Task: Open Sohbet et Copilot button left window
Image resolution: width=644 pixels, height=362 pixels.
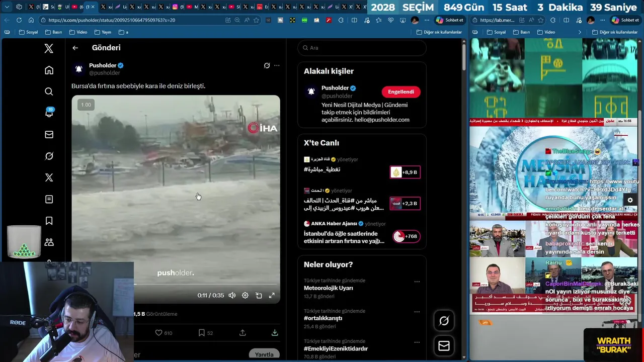Action: 450,20
